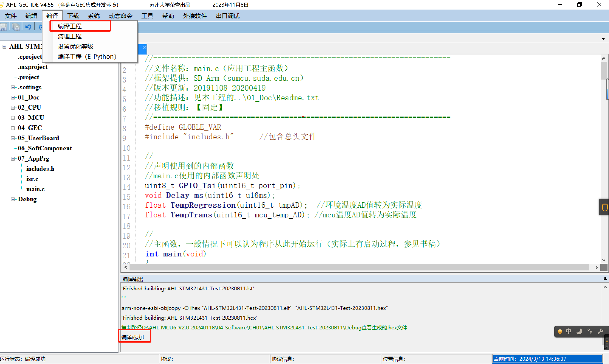Viewport: 609px width, 364px height.
Task: Open the 帮助 menu
Action: point(168,16)
